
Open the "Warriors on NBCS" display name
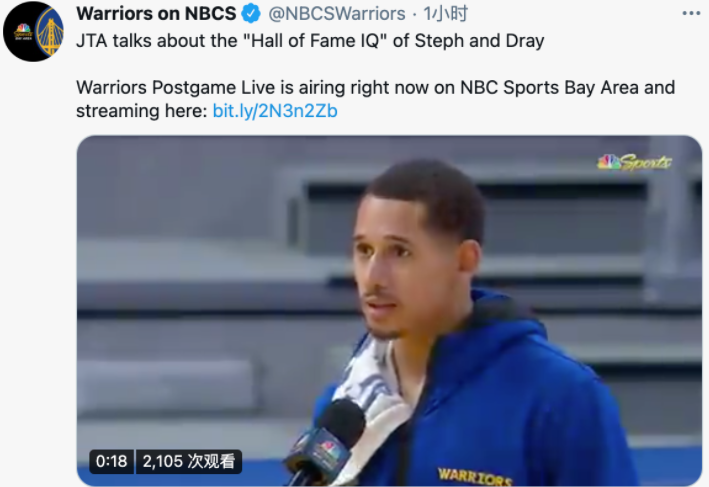pos(156,14)
